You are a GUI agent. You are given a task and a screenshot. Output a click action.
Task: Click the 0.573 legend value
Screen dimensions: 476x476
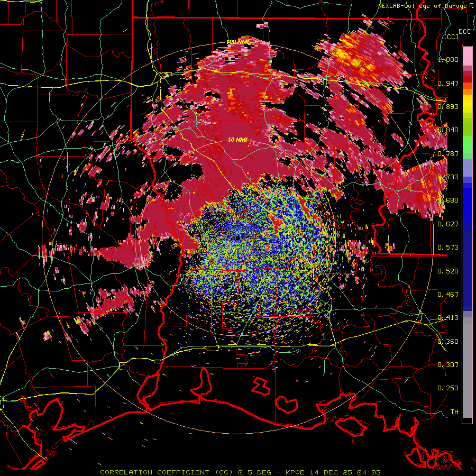point(448,248)
